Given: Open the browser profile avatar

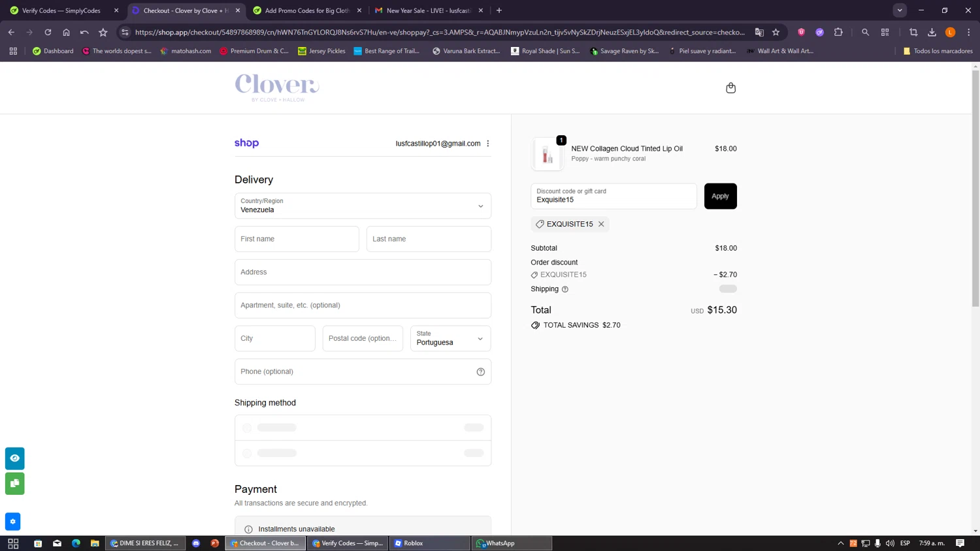Looking at the screenshot, I should (951, 32).
